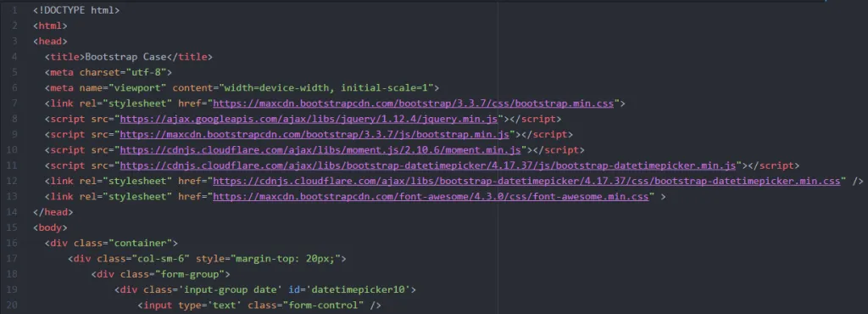The image size is (868, 314).
Task: Click the "viewport" attribute value
Action: pos(137,87)
